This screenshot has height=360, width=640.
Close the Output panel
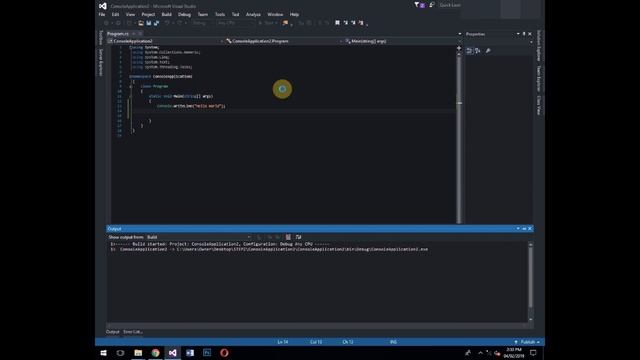click(530, 229)
